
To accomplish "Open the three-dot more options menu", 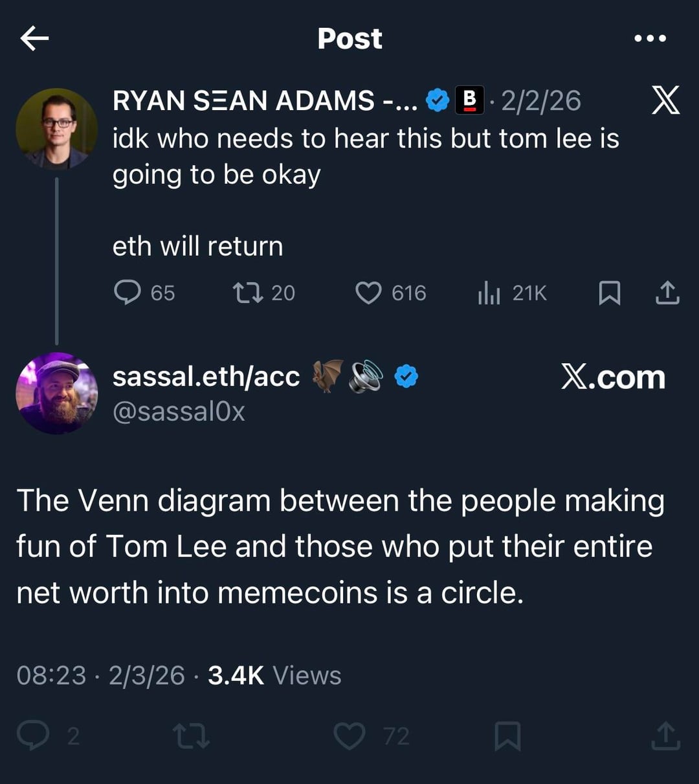I will pos(650,39).
